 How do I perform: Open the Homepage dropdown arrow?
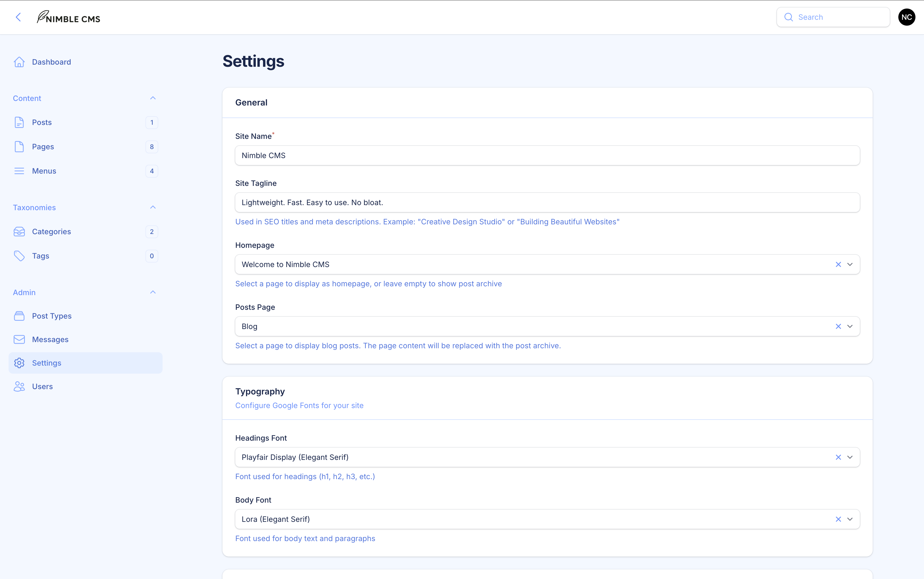pyautogui.click(x=850, y=265)
